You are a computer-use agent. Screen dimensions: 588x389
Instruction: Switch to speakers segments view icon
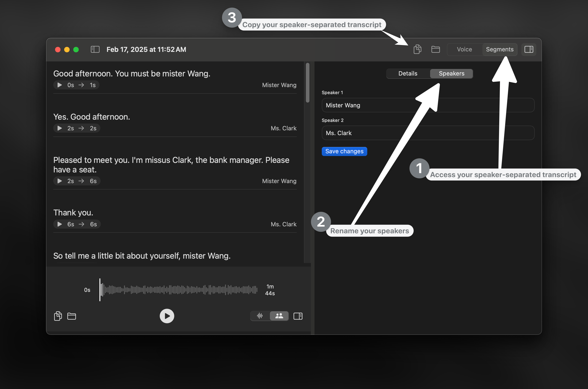[279, 316]
